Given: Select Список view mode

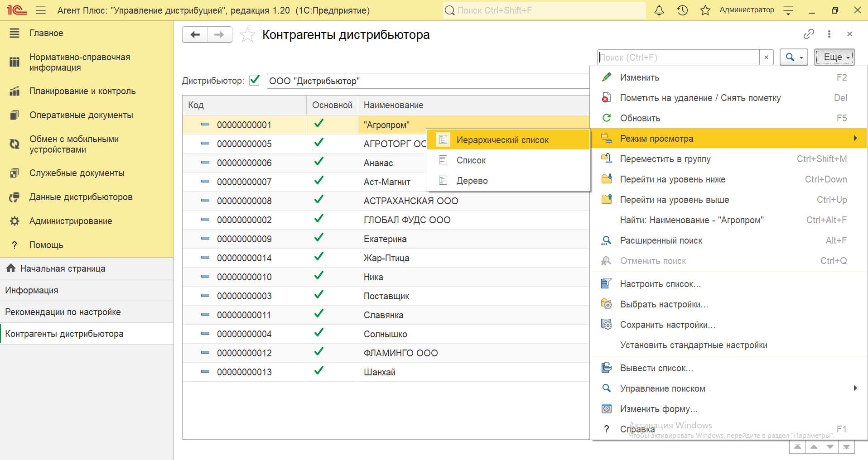Looking at the screenshot, I should (x=508, y=160).
